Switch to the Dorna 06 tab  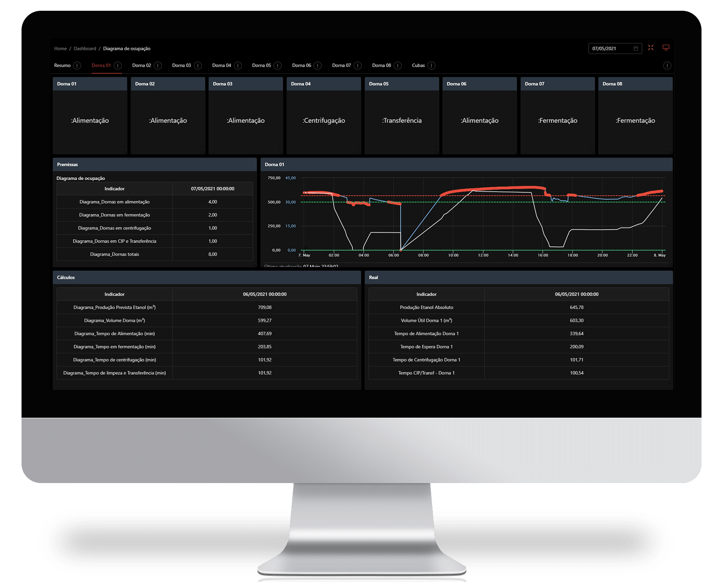coord(301,65)
